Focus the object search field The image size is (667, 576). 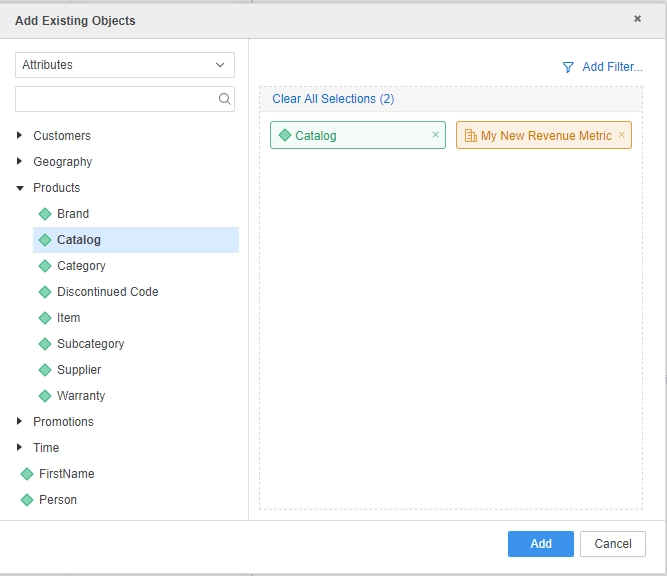point(115,99)
